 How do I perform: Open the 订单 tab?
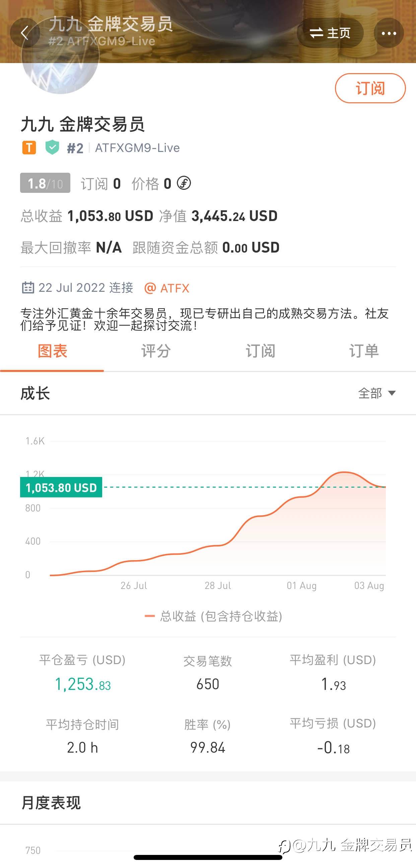click(x=364, y=351)
